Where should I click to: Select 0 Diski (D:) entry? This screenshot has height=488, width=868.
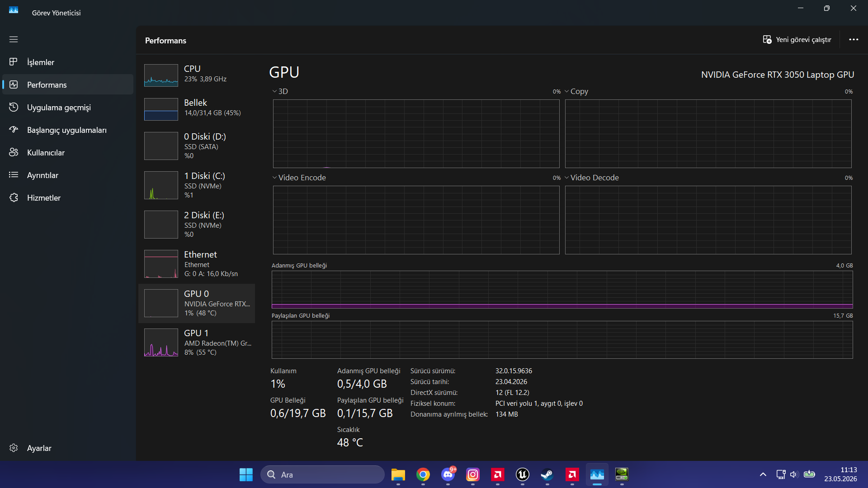pyautogui.click(x=197, y=145)
